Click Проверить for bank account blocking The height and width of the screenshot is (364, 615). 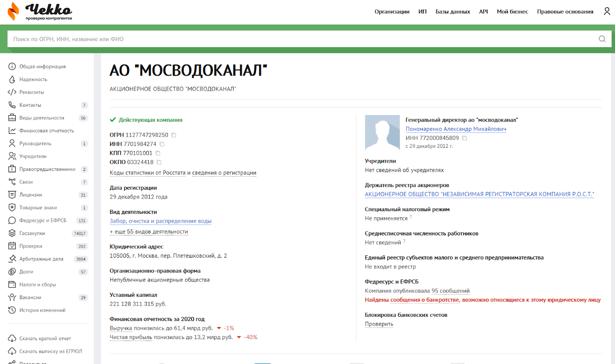click(x=379, y=324)
